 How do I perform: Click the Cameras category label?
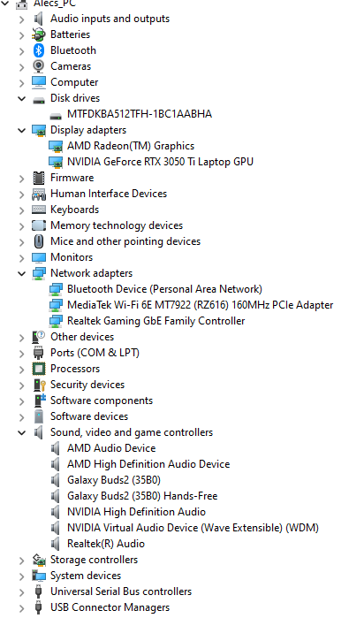(71, 66)
